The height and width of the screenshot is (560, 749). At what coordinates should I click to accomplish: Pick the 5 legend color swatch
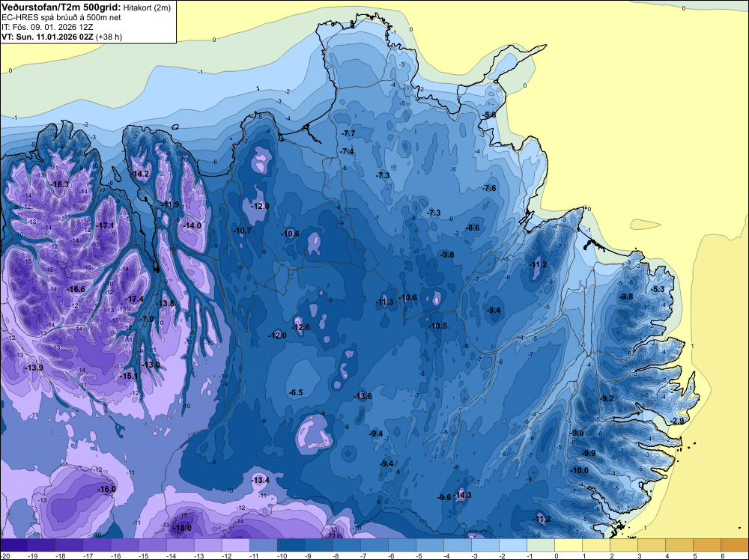pyautogui.click(x=706, y=545)
